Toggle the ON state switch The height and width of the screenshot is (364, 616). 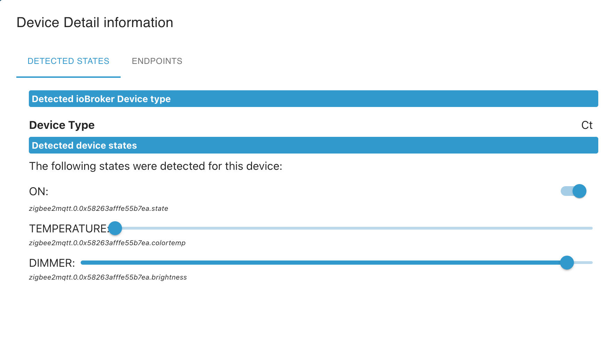574,191
